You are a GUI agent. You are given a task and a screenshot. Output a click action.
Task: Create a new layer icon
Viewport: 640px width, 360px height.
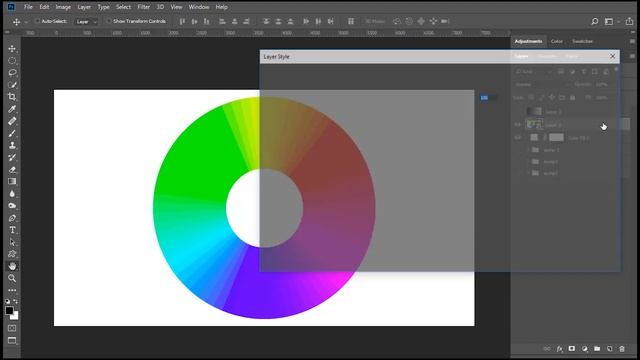pos(609,349)
